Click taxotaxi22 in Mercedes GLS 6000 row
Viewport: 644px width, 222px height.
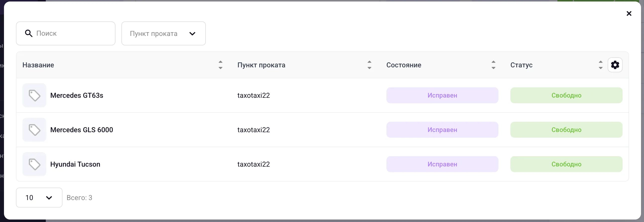coord(254,130)
